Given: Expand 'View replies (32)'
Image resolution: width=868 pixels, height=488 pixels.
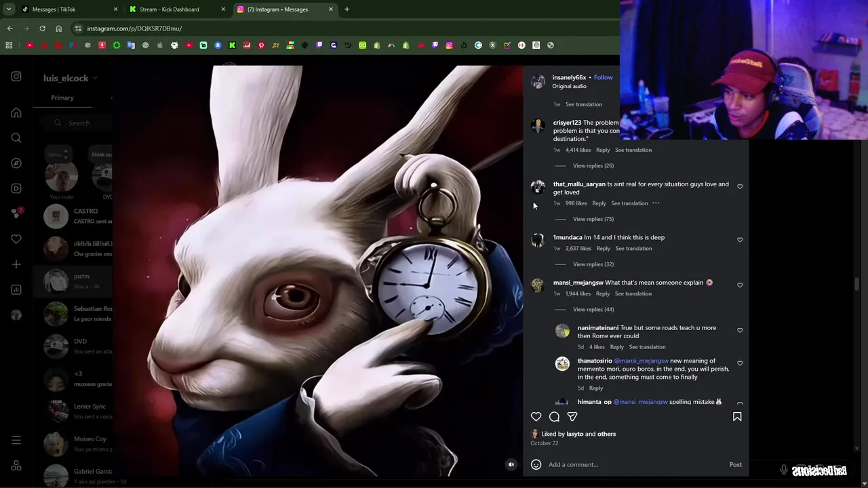Looking at the screenshot, I should click(x=593, y=264).
